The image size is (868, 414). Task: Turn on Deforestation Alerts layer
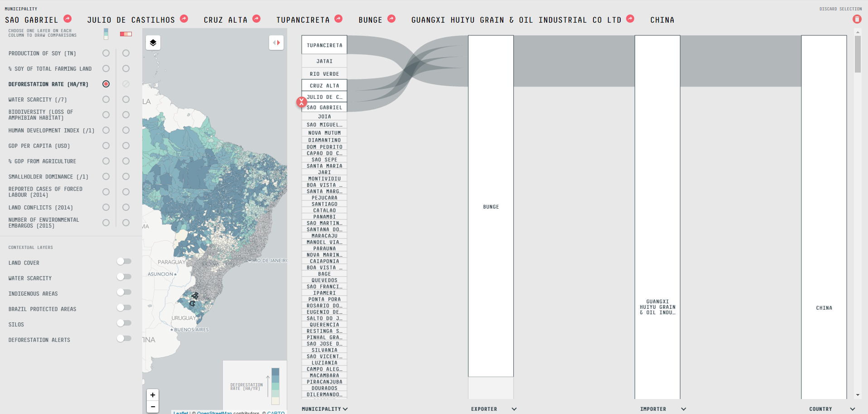[x=124, y=339]
